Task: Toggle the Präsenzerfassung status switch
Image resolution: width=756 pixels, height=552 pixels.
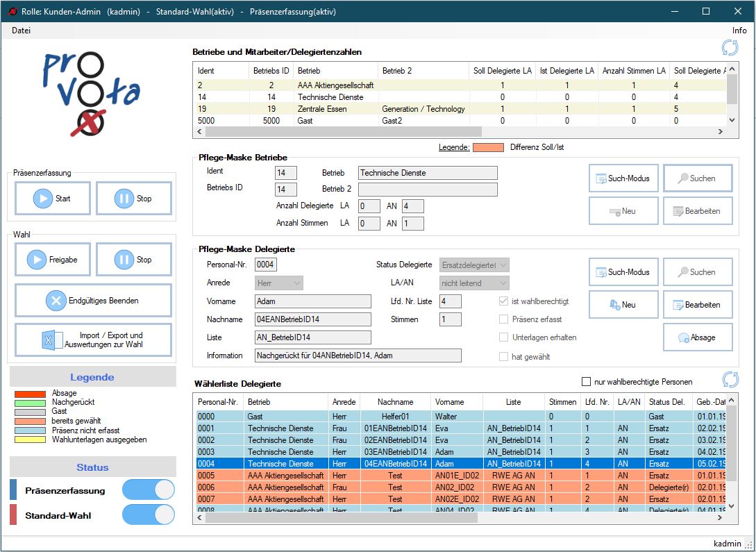Action: 148,490
